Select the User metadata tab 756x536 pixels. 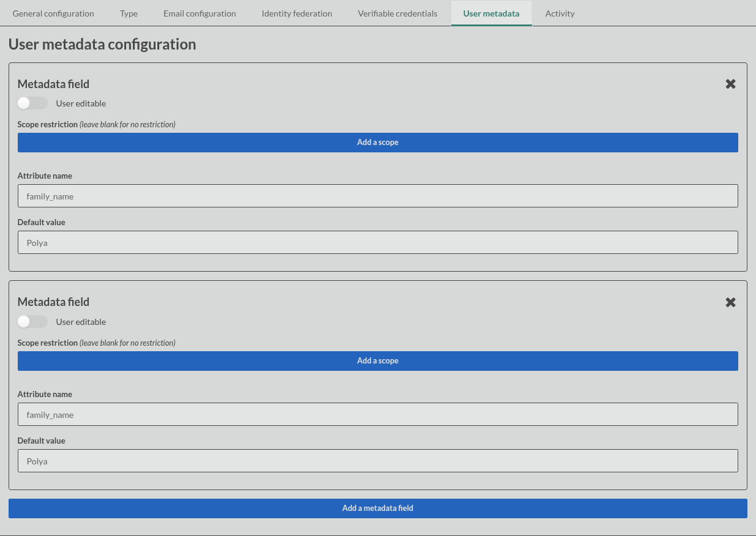(x=492, y=13)
